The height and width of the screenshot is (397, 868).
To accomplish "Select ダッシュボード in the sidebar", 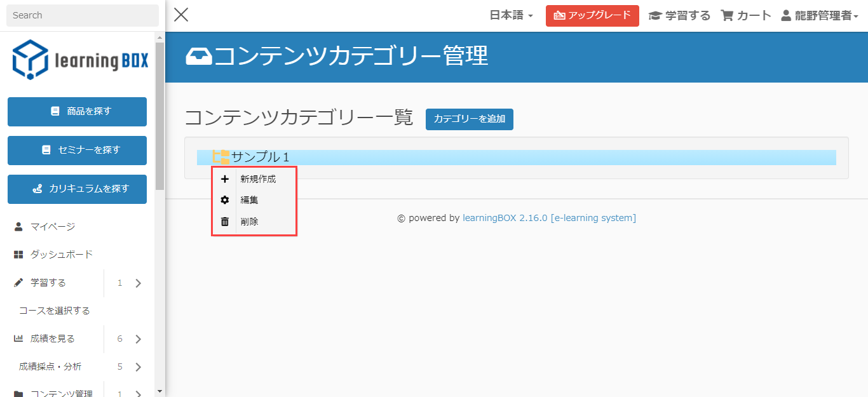I will pos(62,255).
